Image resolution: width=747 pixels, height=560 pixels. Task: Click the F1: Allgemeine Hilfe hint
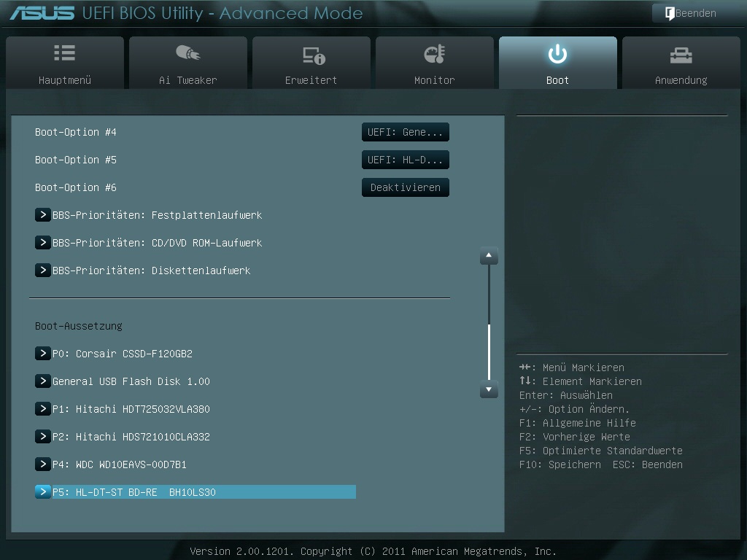pos(578,424)
